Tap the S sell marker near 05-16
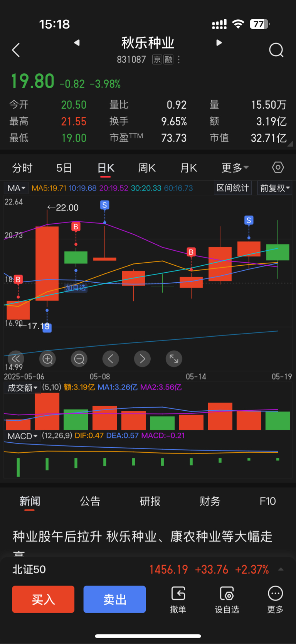Image resolution: width=296 pixels, height=644 pixels. [x=249, y=220]
